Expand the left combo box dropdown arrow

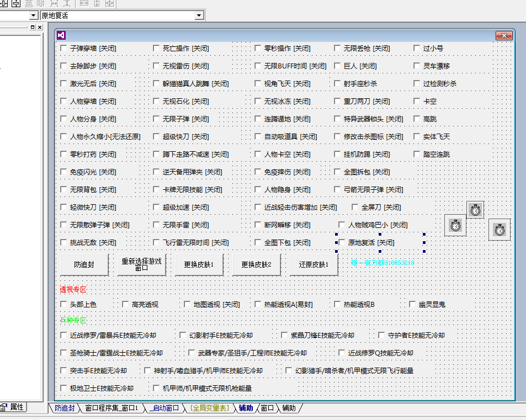[x=34, y=15]
